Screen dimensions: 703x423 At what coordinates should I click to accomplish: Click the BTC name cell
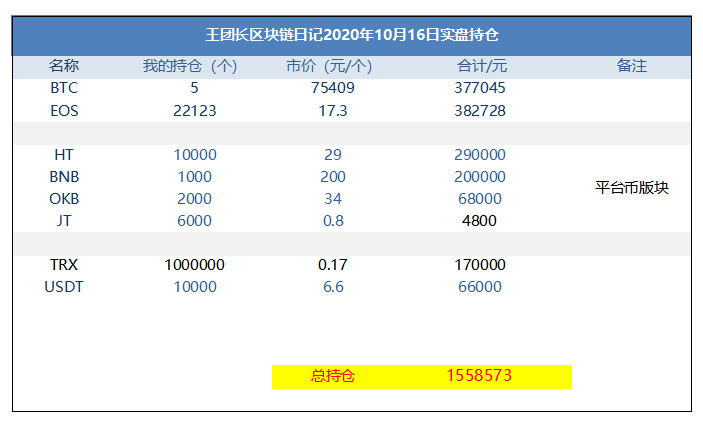tap(64, 87)
